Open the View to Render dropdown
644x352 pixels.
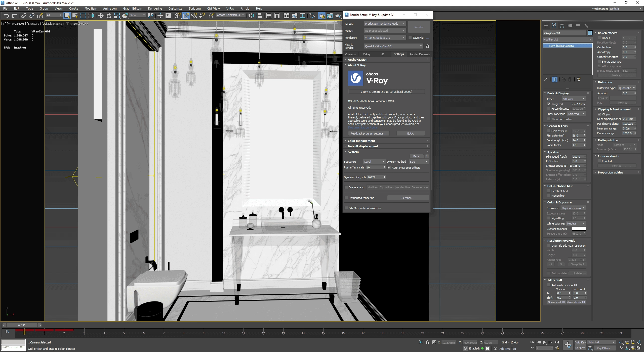click(393, 46)
